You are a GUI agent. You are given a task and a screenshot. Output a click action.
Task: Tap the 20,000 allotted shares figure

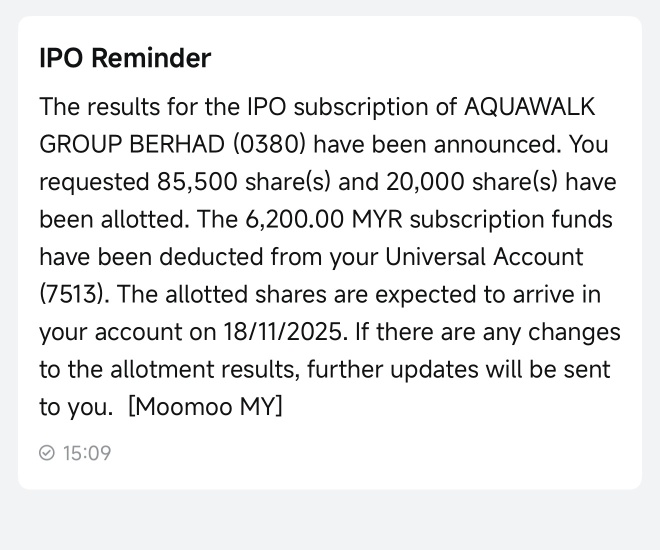(x=425, y=182)
